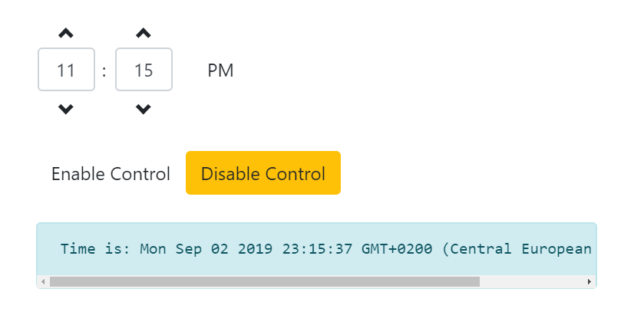Image resolution: width=644 pixels, height=315 pixels.
Task: Click the scrollbar left arrow
Action: click(43, 282)
